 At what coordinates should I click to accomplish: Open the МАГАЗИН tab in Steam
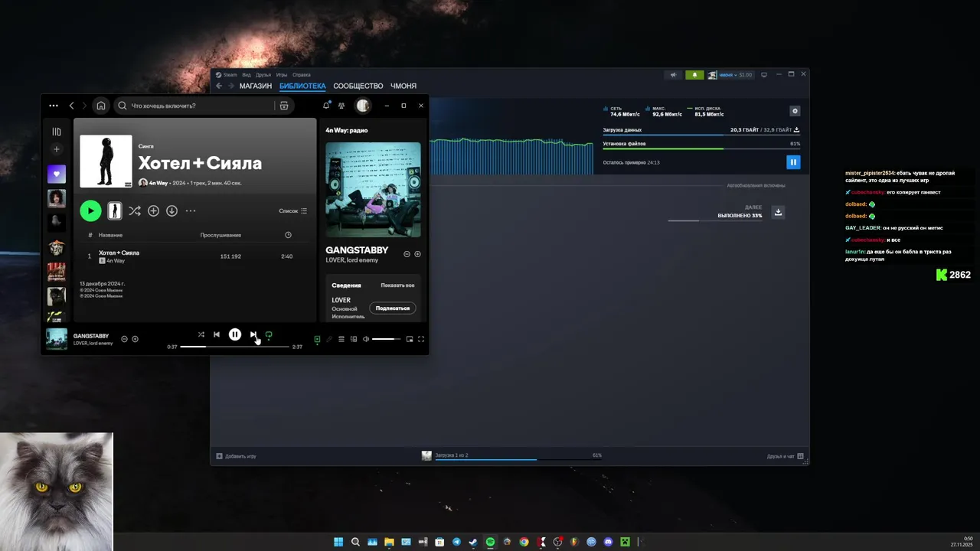click(256, 86)
